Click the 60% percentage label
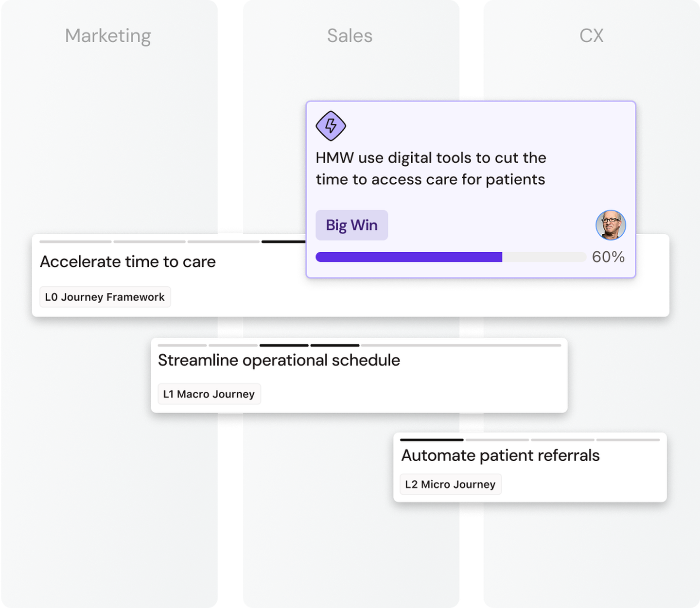Image resolution: width=700 pixels, height=608 pixels. click(x=609, y=257)
